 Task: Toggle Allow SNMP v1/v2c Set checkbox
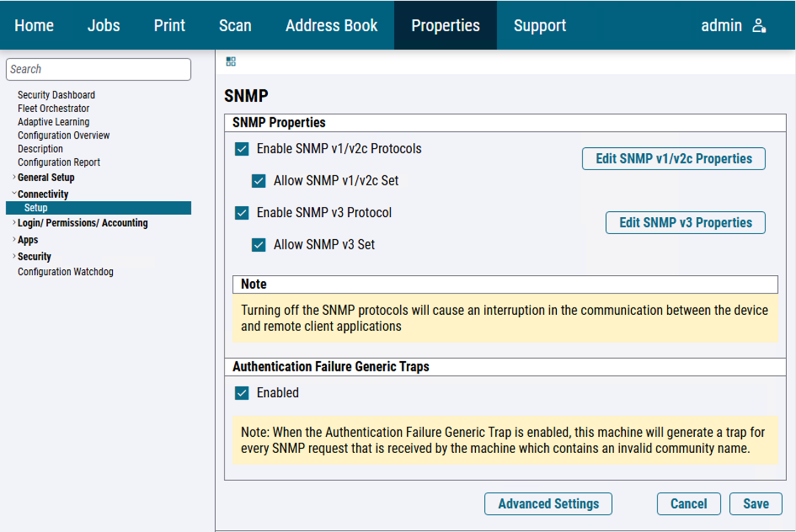[259, 181]
